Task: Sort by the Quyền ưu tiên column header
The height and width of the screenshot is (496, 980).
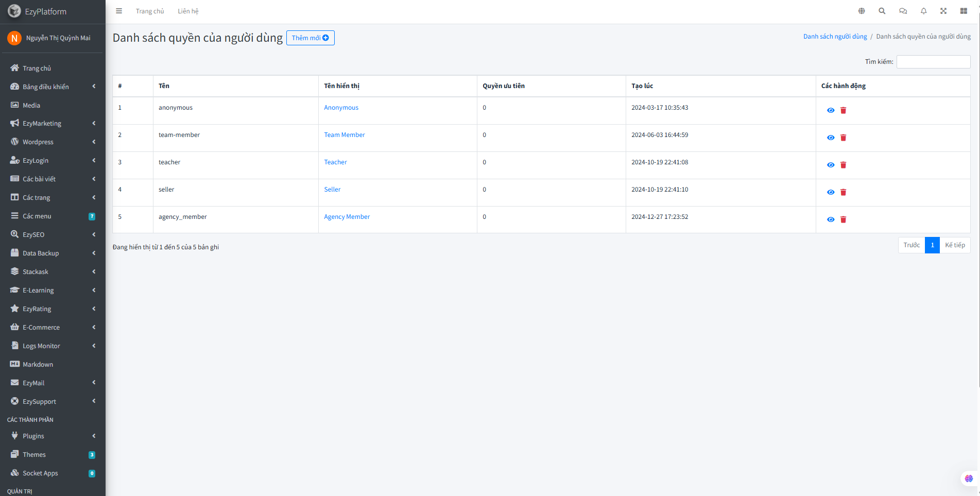Action: tap(551, 86)
